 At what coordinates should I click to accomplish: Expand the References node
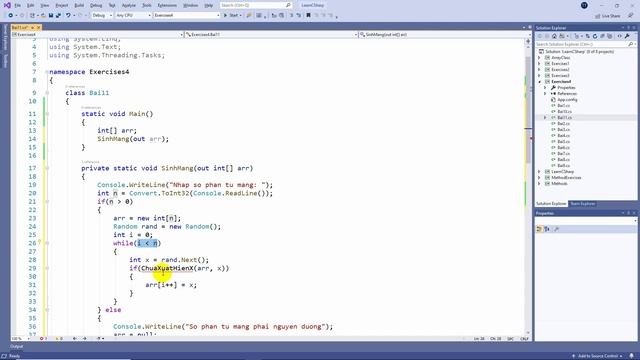pos(545,93)
